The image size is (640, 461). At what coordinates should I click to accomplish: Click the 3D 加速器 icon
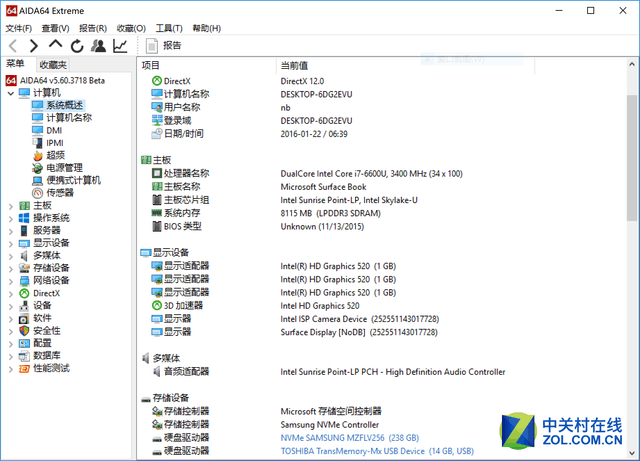(157, 305)
